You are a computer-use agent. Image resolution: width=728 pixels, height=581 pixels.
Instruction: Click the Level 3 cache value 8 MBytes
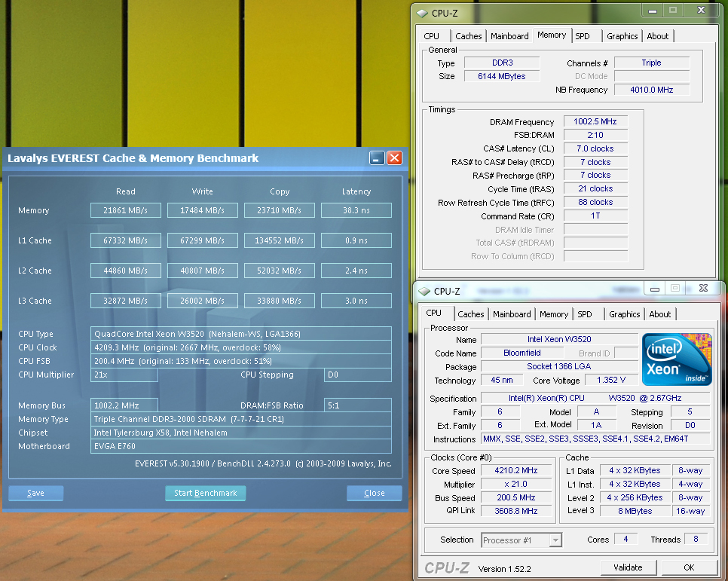click(635, 511)
